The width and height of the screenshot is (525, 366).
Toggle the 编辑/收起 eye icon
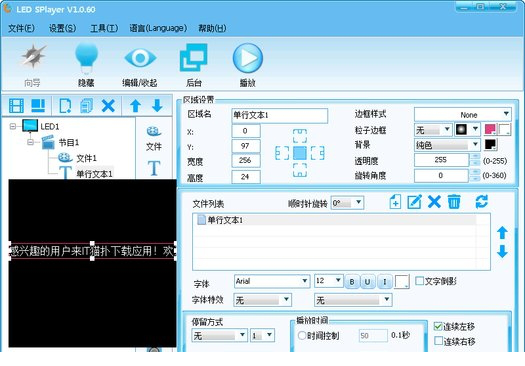tap(140, 58)
